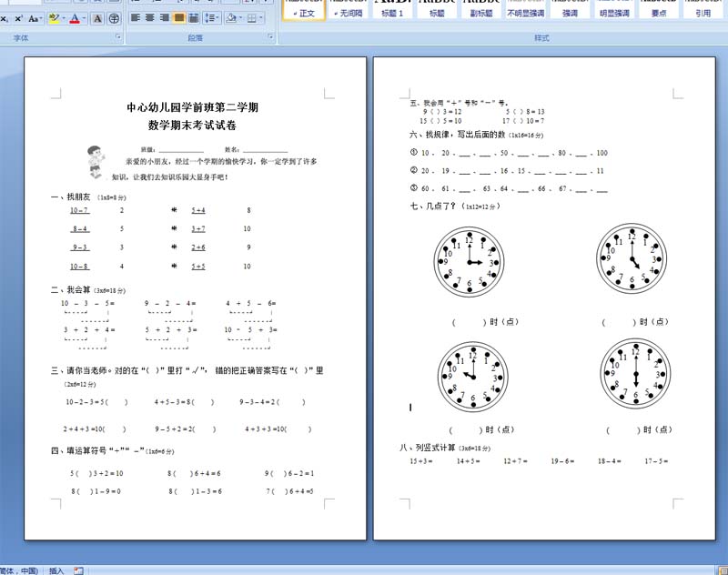Apply superscript formatting
Screen dimensions: 728x575
click(18, 18)
